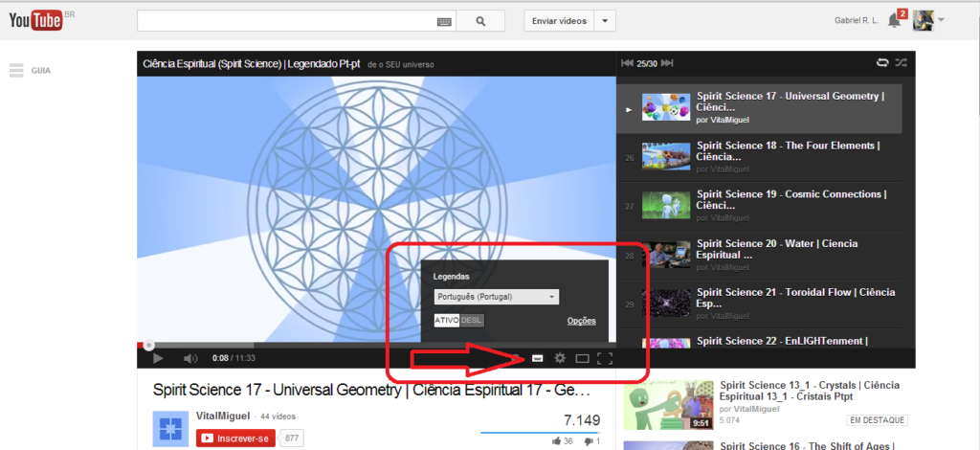The width and height of the screenshot is (980, 450).
Task: Toggle playlist shuffle icon
Action: tap(900, 62)
